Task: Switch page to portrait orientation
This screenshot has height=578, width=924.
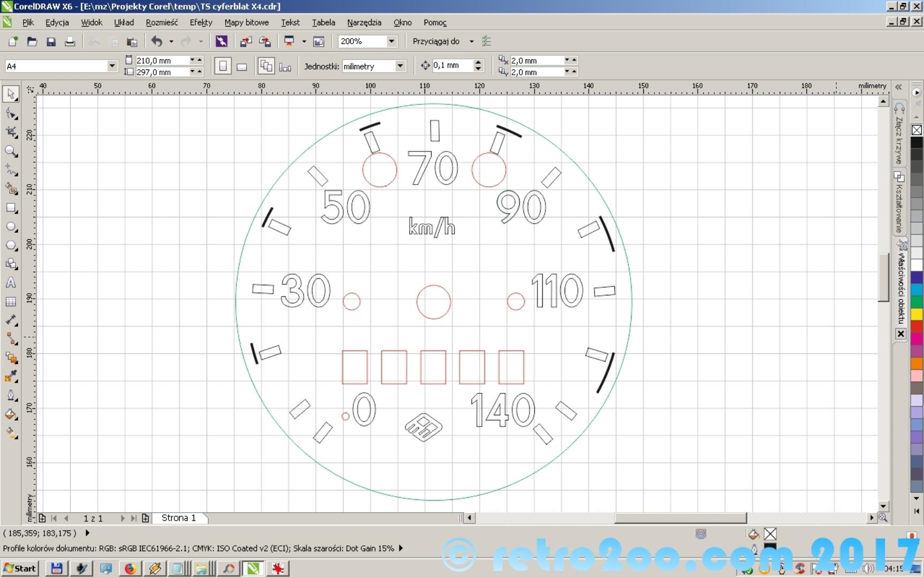Action: click(223, 66)
